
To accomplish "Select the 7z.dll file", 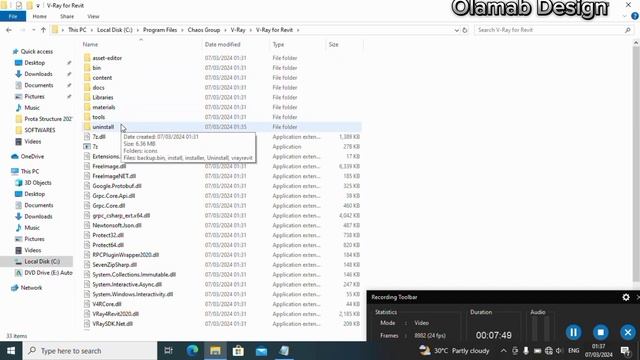I will coord(99,137).
